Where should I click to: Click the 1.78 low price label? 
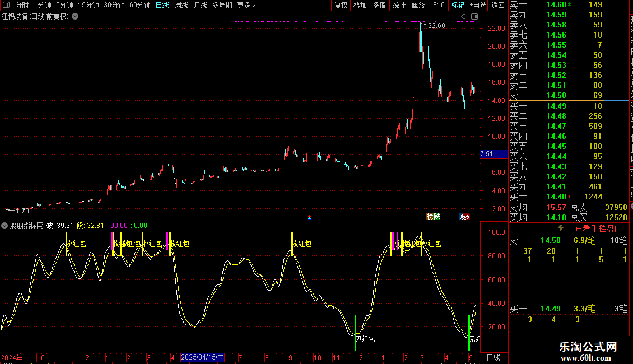(22, 211)
